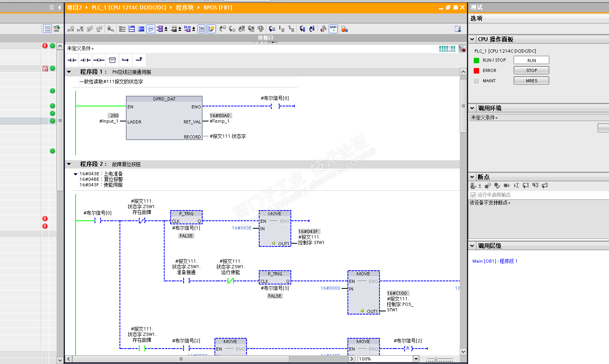609x364 pixels.
Task: Click the insert network toolbar icon
Action: 71,29
